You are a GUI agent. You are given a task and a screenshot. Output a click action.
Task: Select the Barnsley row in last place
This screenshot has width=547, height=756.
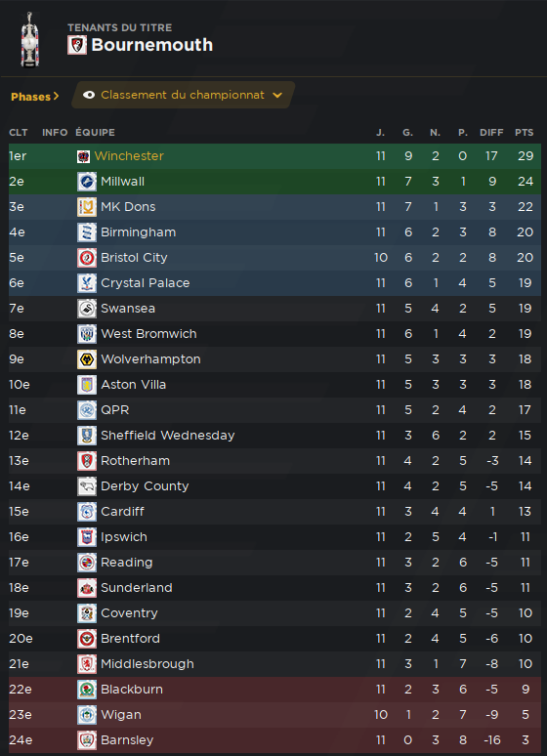pos(274,740)
